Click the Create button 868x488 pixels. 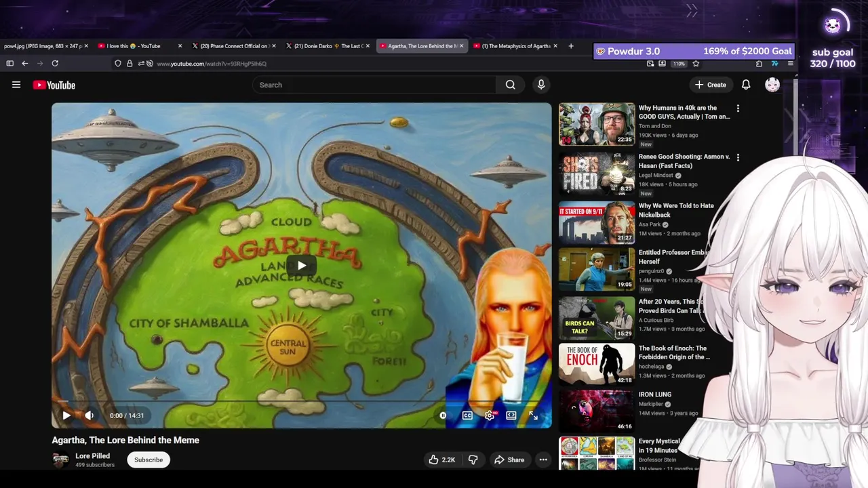(x=711, y=85)
